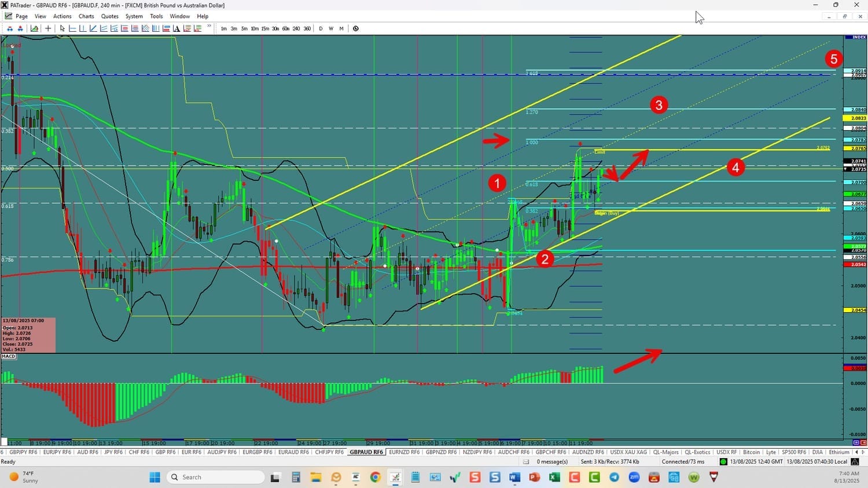The height and width of the screenshot is (488, 868).
Task: Open Google Chrome from the taskbar
Action: [x=376, y=477]
